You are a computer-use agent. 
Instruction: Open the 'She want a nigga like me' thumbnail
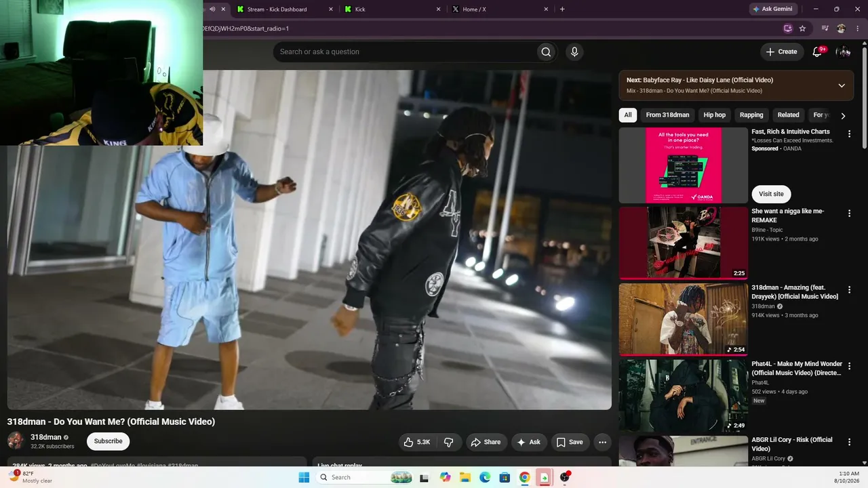click(x=684, y=243)
